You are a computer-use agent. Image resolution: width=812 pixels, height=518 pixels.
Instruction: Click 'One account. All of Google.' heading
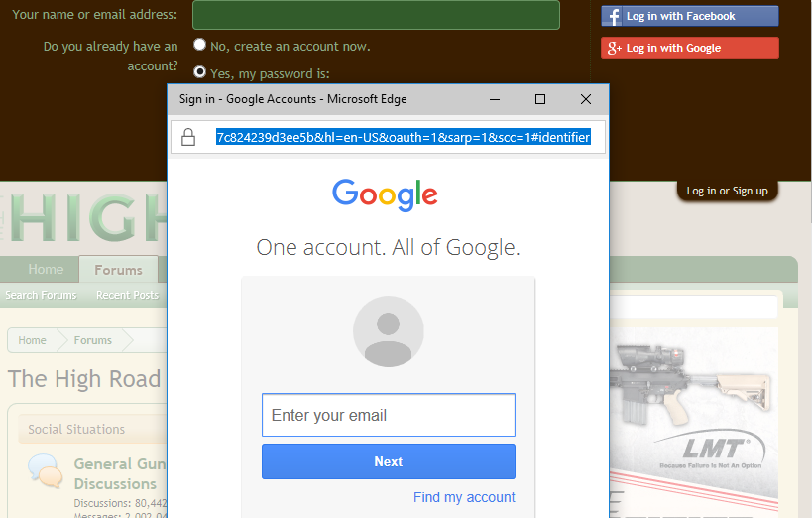click(388, 247)
